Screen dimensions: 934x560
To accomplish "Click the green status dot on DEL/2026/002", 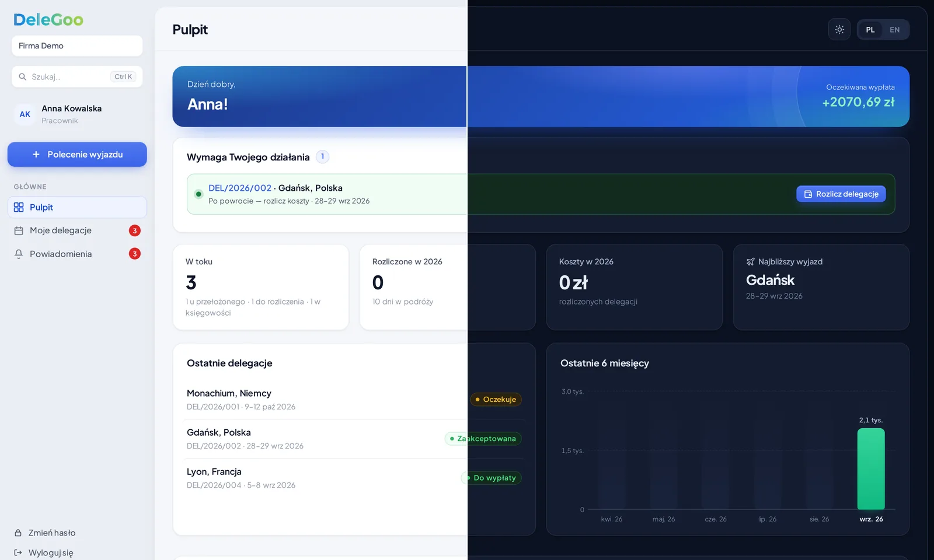I will [x=198, y=194].
